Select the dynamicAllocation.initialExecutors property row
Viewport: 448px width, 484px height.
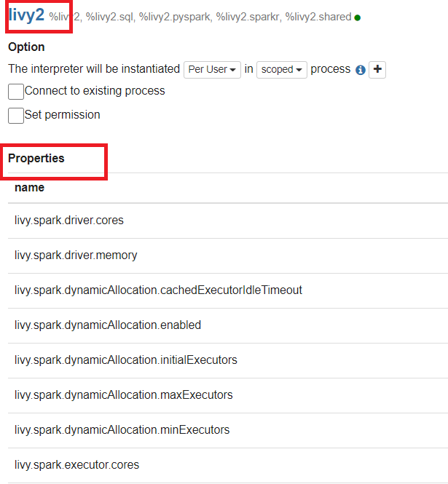click(x=126, y=360)
